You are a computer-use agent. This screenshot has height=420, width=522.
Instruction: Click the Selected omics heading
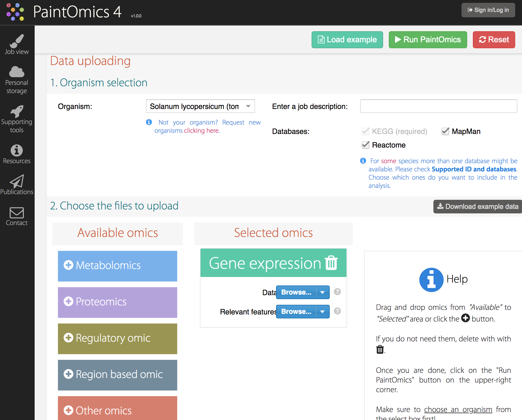273,233
